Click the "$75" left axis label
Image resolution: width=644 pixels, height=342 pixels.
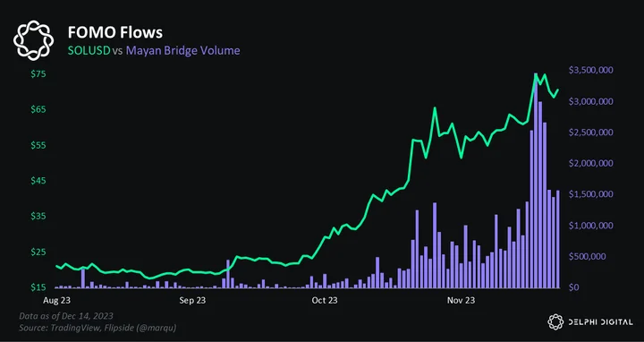click(38, 74)
